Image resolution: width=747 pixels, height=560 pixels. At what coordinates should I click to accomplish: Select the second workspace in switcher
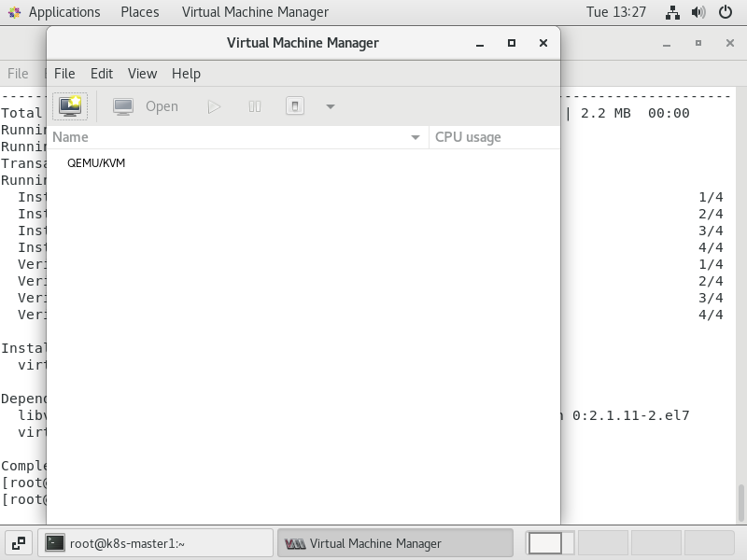pyautogui.click(x=602, y=543)
